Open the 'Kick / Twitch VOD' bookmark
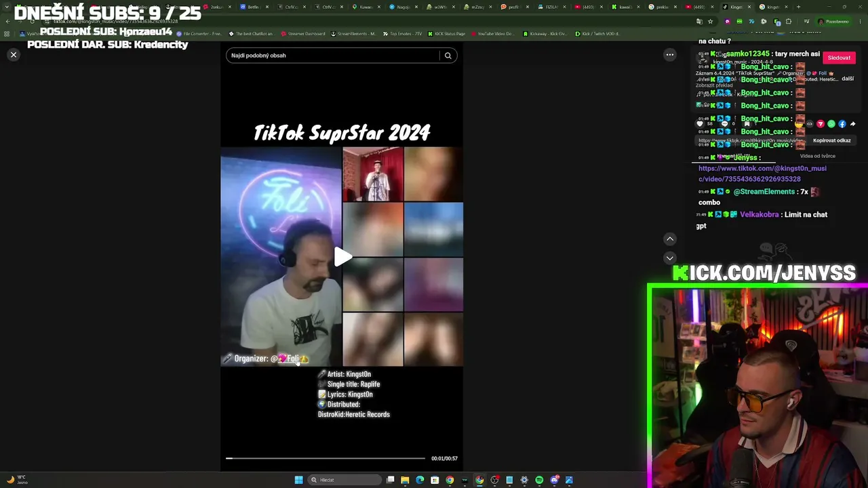868x488 pixels. point(597,33)
